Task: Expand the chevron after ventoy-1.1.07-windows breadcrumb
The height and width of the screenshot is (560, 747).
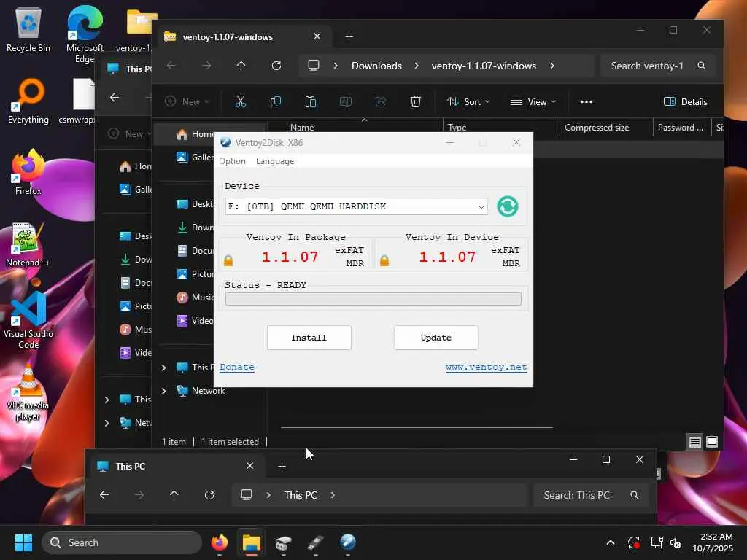Action: point(552,66)
